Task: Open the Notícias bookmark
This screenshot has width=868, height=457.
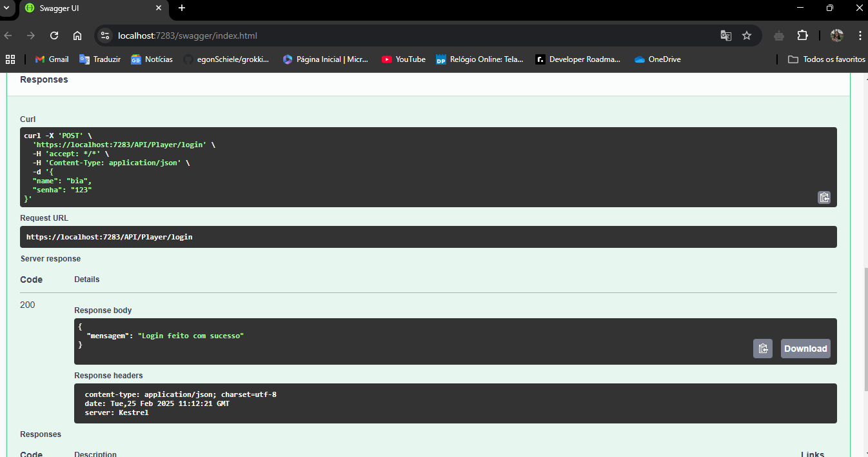Action: point(152,59)
